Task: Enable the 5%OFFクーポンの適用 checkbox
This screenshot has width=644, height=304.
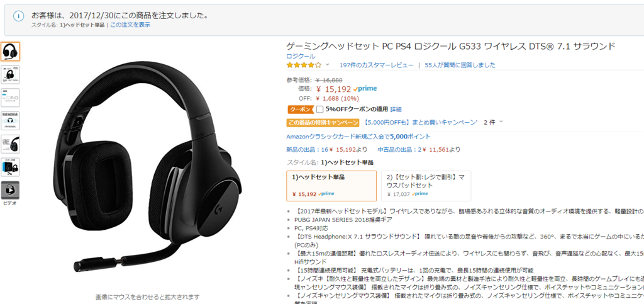Action: (x=320, y=110)
